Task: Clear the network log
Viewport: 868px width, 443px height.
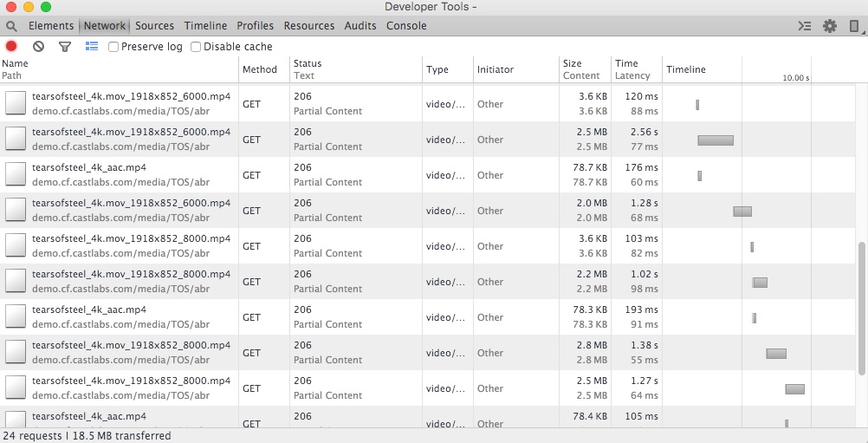Action: pyautogui.click(x=38, y=47)
